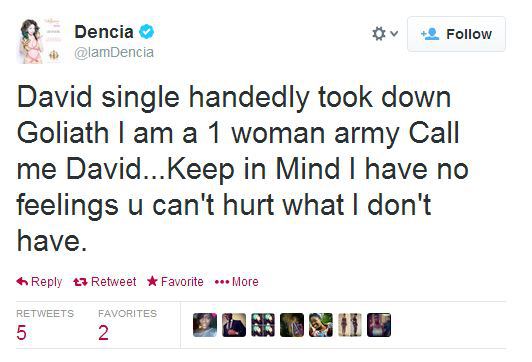The height and width of the screenshot is (362, 532).
Task: Expand the dropdown arrow beside the gear
Action: coord(394,33)
